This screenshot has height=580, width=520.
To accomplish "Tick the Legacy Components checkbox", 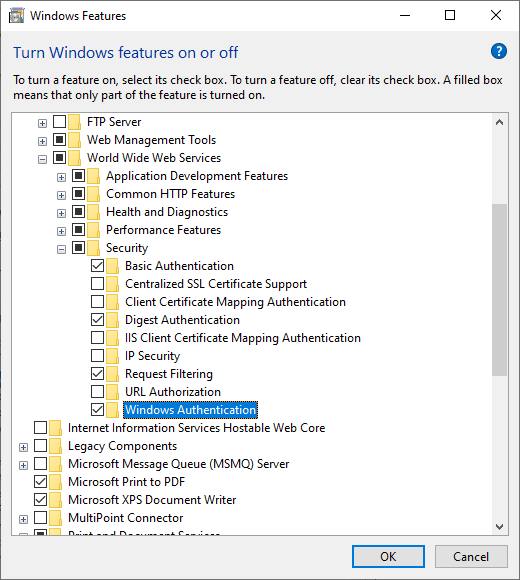I will (40, 445).
